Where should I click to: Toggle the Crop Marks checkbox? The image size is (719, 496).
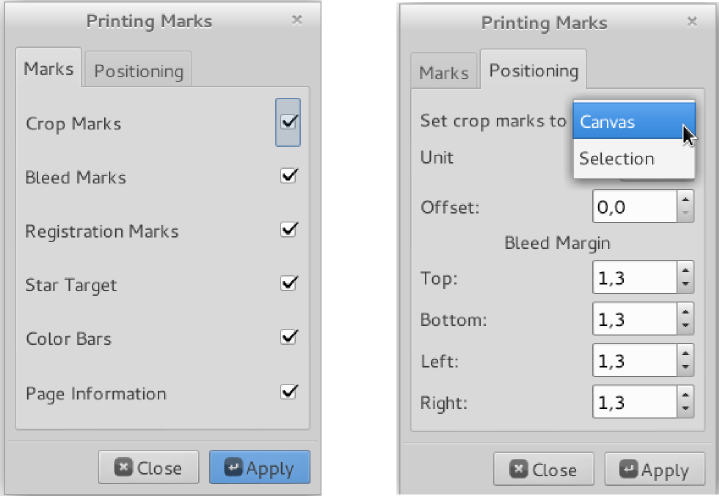(x=289, y=122)
